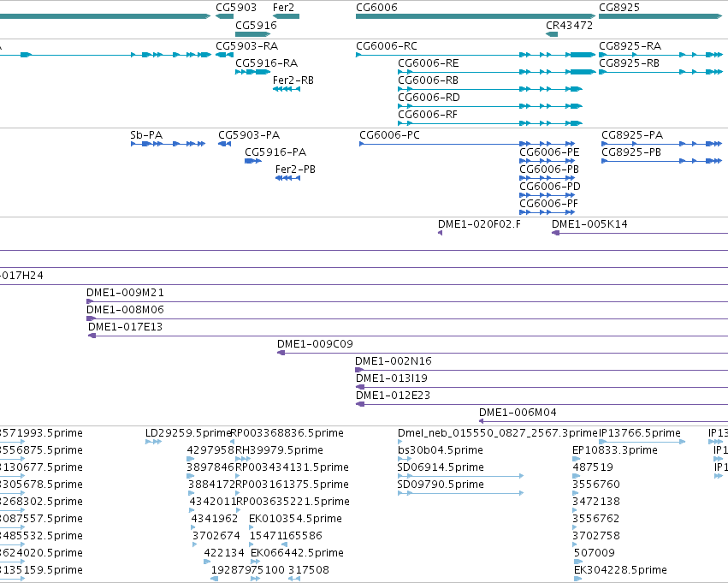Click the SD09790.5prime EST label
Viewport: 728px width, 583px height.
tap(441, 485)
